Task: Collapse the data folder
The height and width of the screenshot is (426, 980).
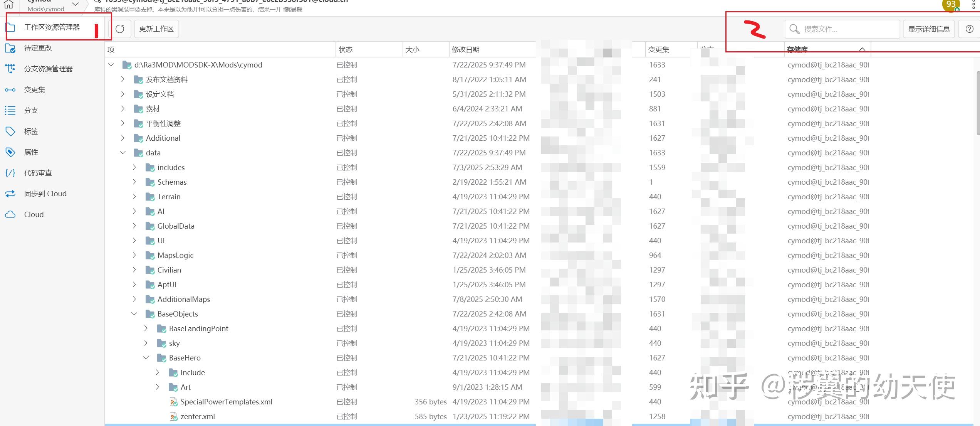Action: [123, 153]
